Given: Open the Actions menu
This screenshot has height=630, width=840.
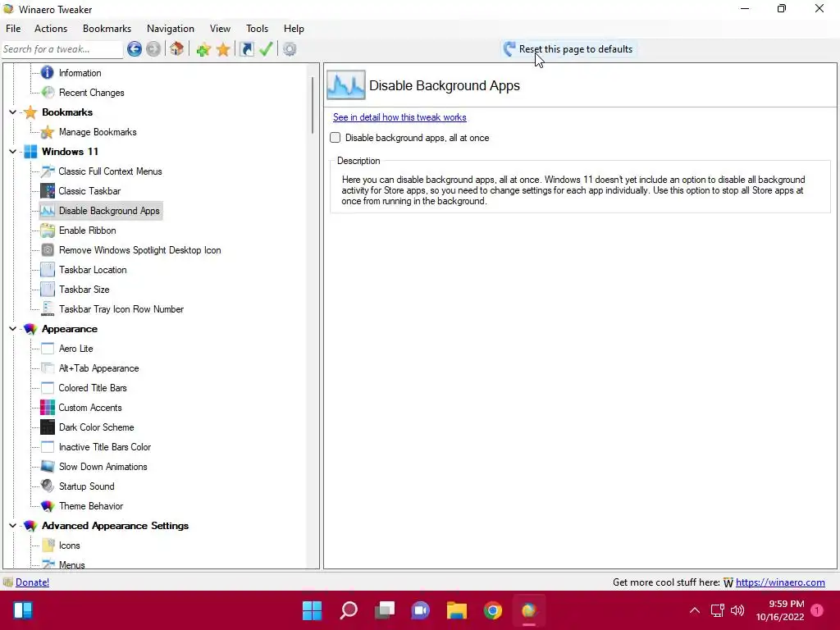Looking at the screenshot, I should (51, 29).
